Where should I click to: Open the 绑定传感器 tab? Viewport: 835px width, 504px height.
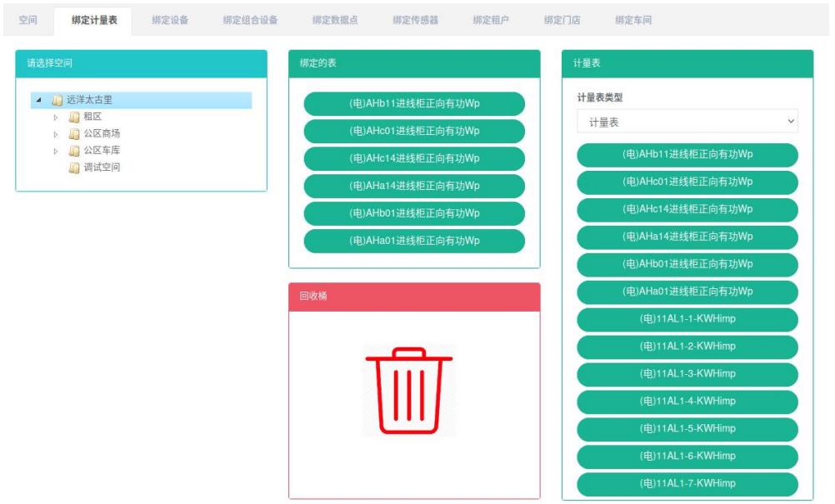[x=415, y=20]
